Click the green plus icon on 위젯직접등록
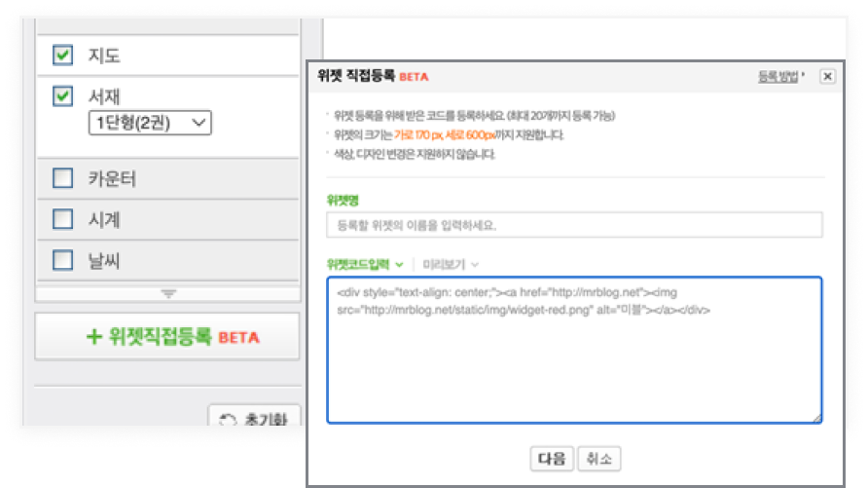Screen dimensions: 868x488 click(94, 336)
